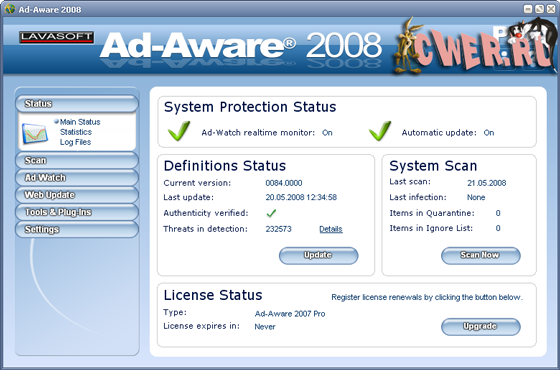Click the System Scan heading
Image resolution: width=560 pixels, height=370 pixels.
(x=433, y=166)
